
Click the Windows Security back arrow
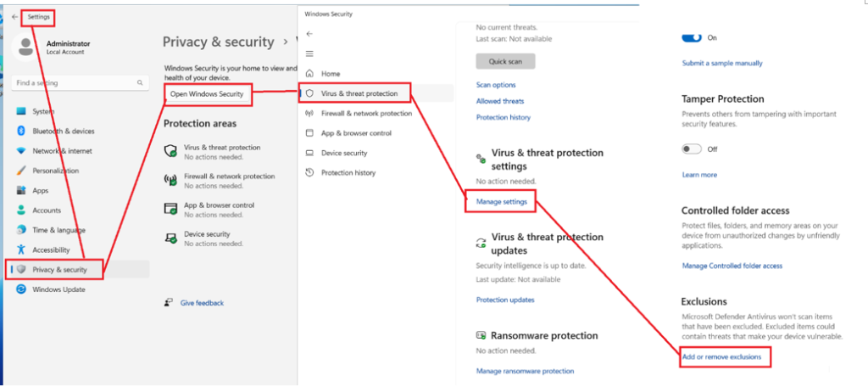pos(309,34)
